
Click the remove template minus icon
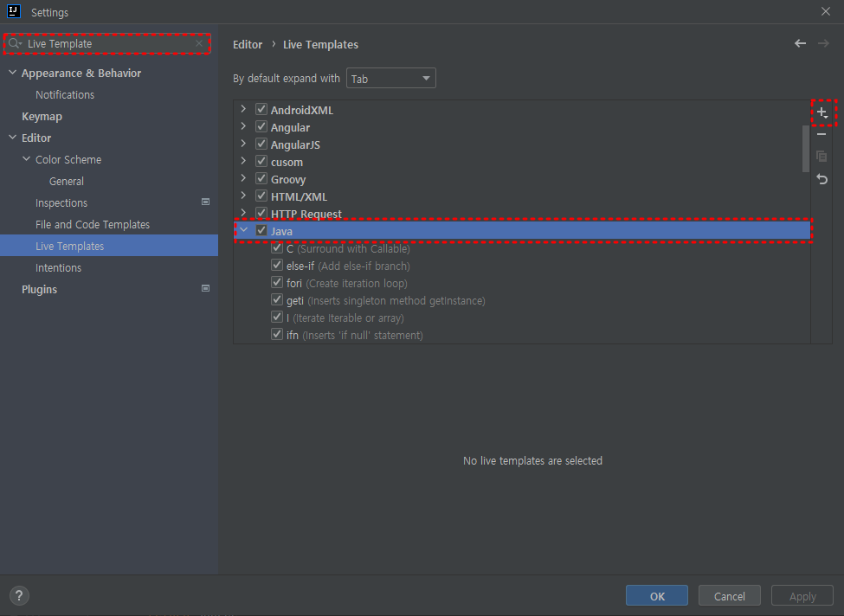[x=821, y=134]
